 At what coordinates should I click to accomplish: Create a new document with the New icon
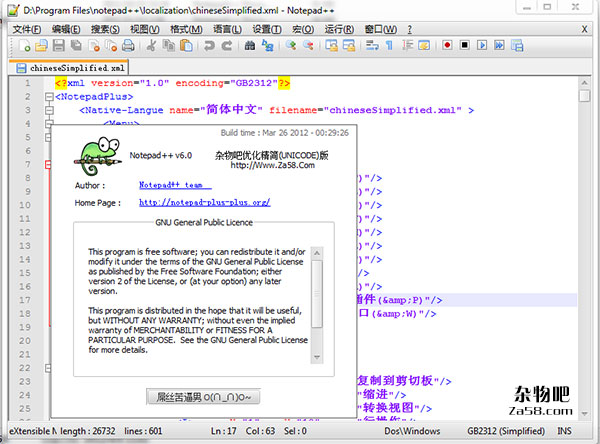coord(24,46)
